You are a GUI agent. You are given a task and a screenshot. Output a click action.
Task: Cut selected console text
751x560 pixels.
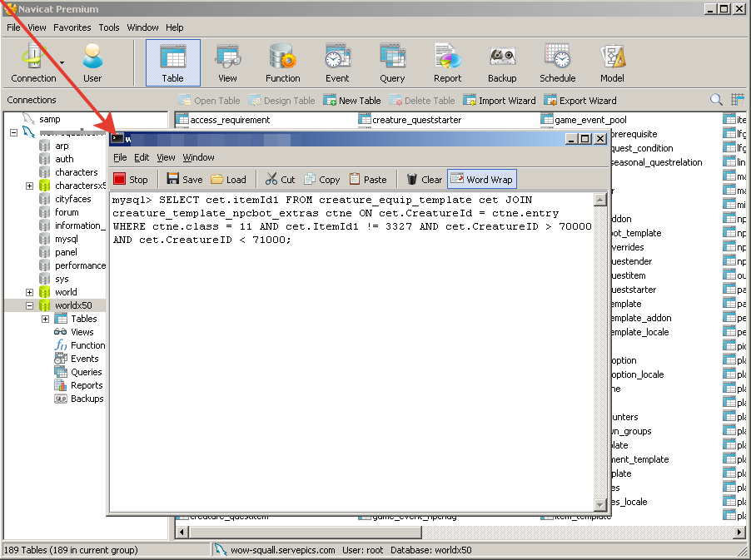click(x=281, y=180)
